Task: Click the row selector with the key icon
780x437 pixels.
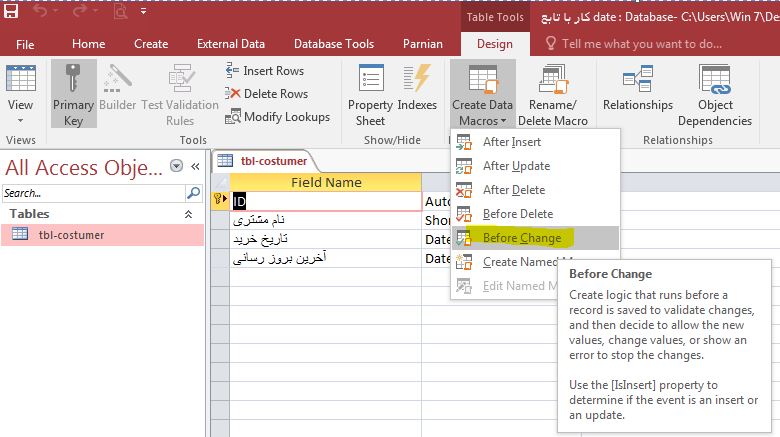Action: pyautogui.click(x=220, y=201)
